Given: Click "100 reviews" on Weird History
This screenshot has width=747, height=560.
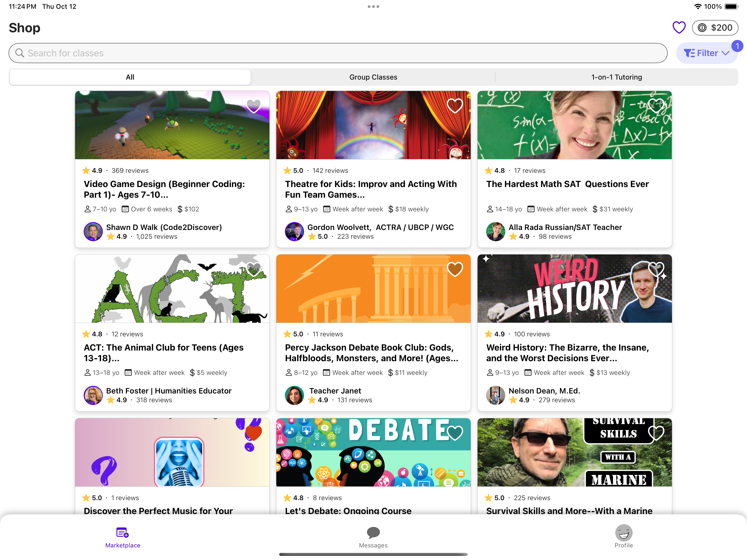Looking at the screenshot, I should coord(532,334).
